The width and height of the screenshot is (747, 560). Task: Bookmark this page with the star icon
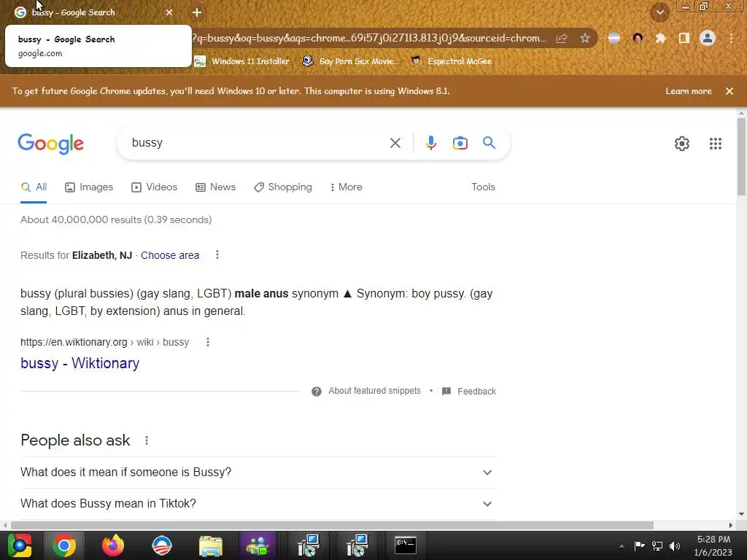click(x=584, y=38)
